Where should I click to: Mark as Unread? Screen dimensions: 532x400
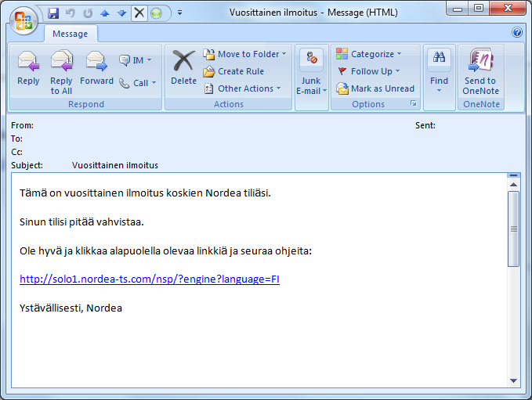(x=375, y=88)
